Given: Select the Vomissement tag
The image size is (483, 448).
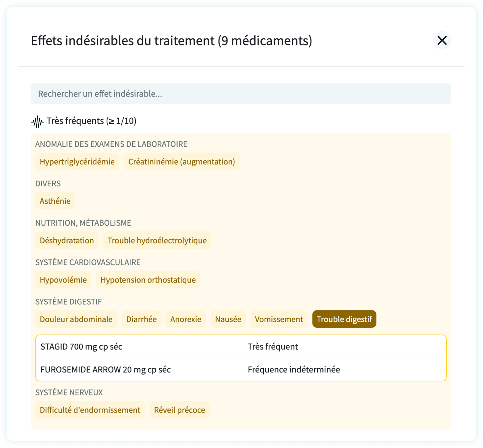Looking at the screenshot, I should (x=279, y=319).
